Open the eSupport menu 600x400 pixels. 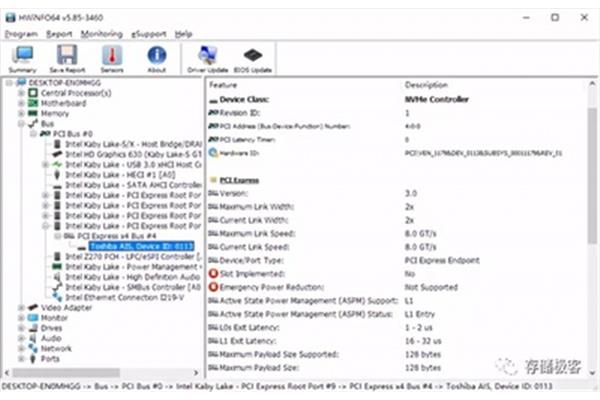tap(148, 34)
